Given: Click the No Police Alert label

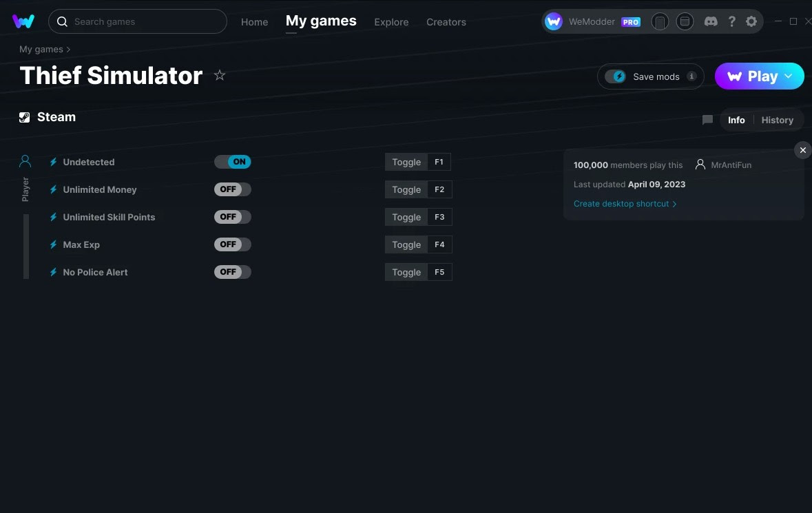Looking at the screenshot, I should point(95,271).
